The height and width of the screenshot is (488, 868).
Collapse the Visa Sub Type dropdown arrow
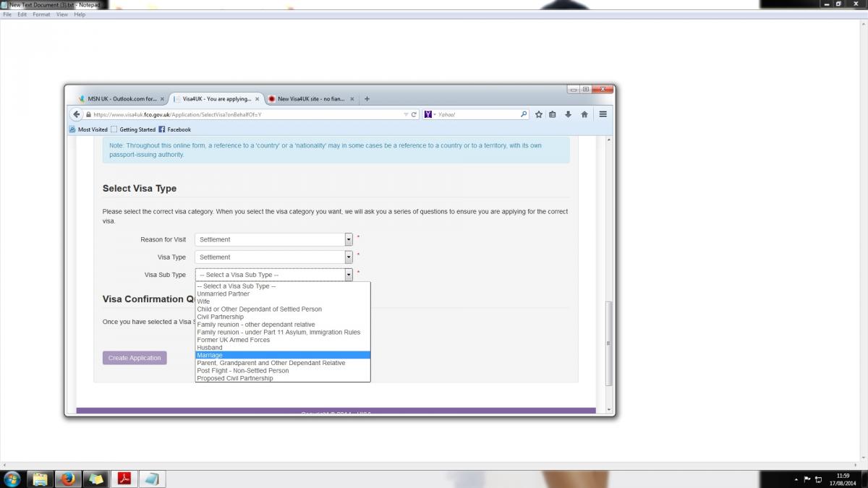[x=349, y=275]
